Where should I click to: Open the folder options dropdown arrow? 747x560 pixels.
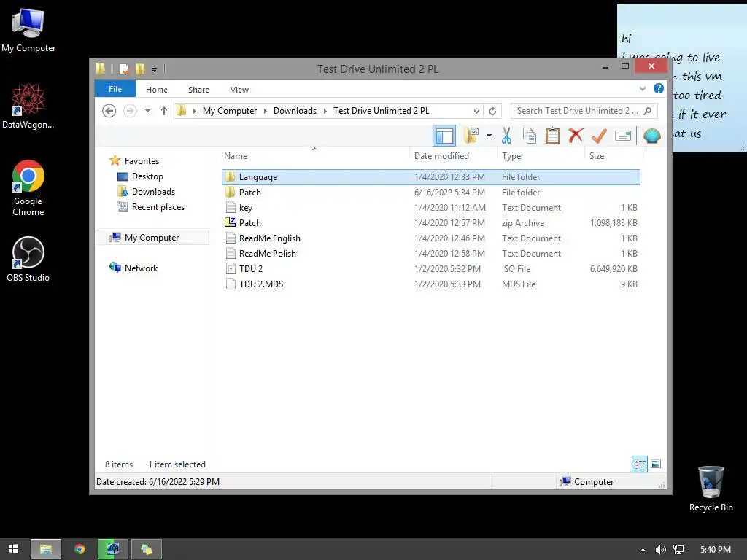pyautogui.click(x=489, y=136)
